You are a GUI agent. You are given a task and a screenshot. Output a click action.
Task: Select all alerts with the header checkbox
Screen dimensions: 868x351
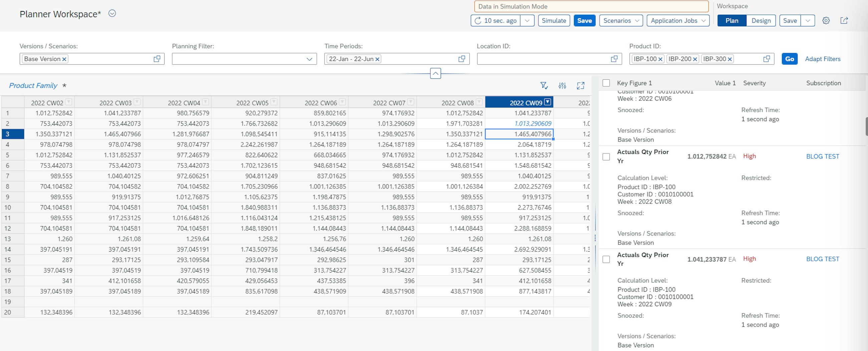[606, 83]
